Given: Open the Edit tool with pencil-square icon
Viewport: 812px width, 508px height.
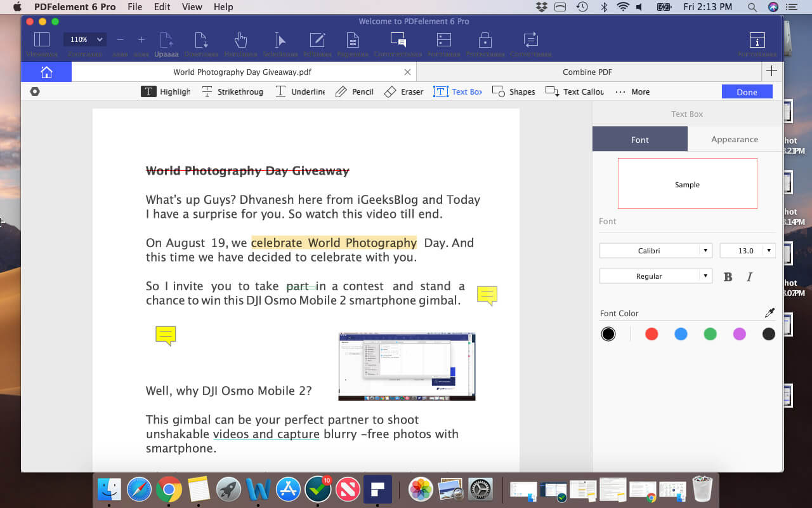Looking at the screenshot, I should (317, 39).
